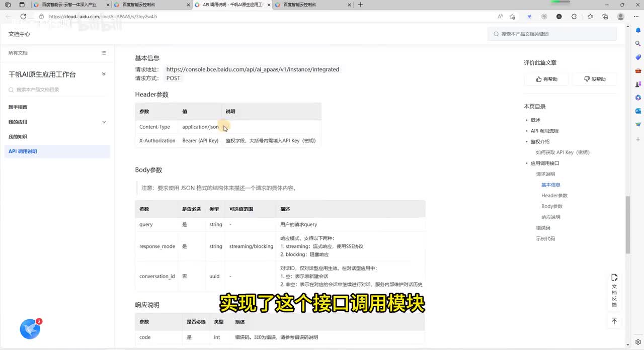Toggle the 所有文档 list menu icon

pos(104,53)
